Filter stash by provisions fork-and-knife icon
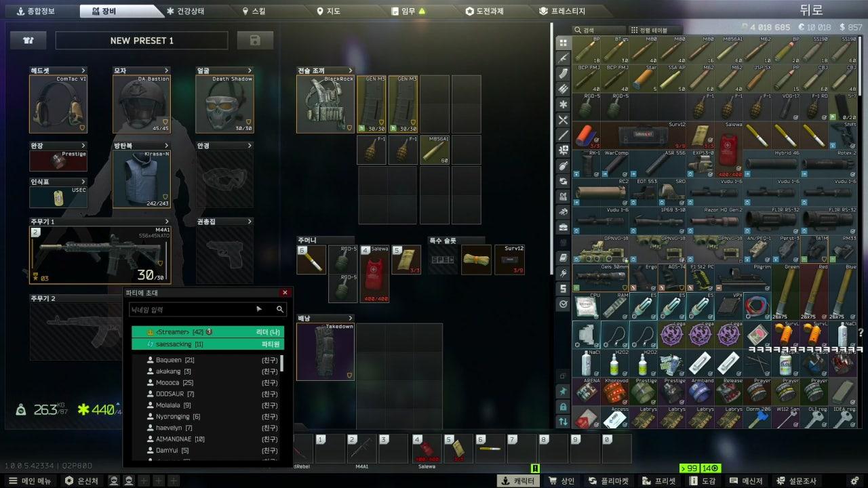Screen dimensions: 868x488 (x=563, y=120)
